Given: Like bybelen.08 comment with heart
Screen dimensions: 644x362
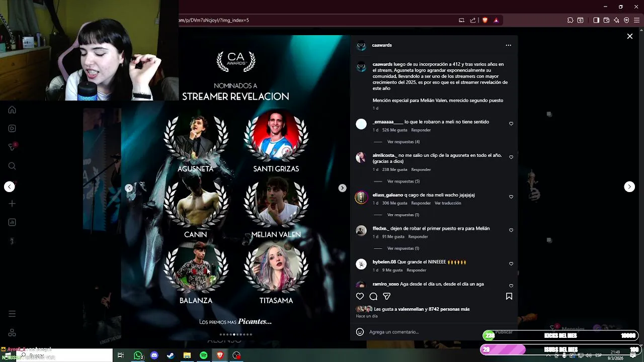Looking at the screenshot, I should 511,264.
